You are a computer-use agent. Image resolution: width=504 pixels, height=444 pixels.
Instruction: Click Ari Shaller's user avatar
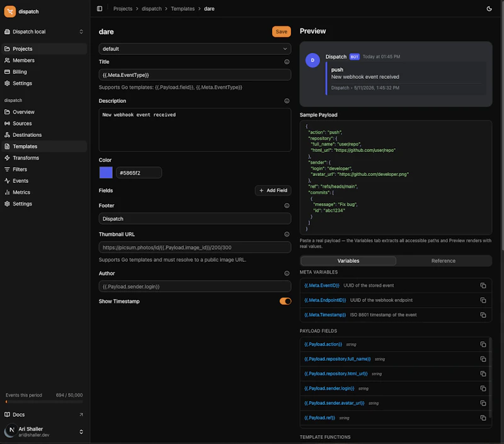pos(10,431)
